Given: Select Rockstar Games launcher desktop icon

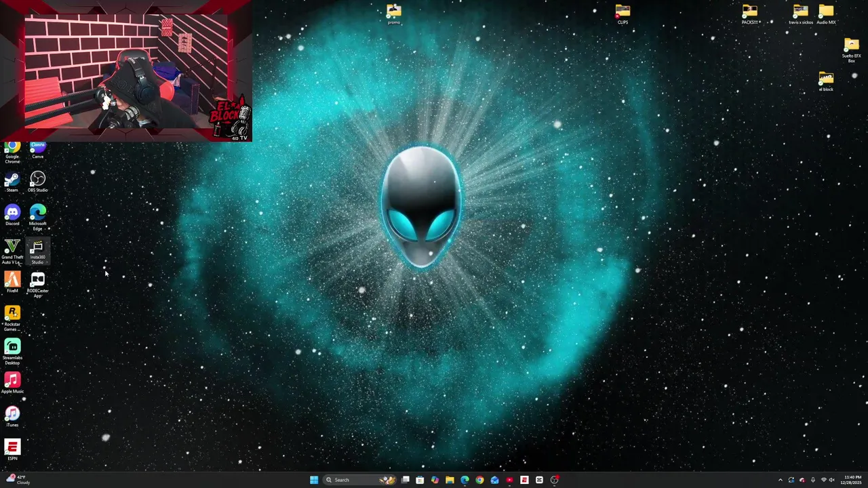Looking at the screenshot, I should tap(12, 319).
